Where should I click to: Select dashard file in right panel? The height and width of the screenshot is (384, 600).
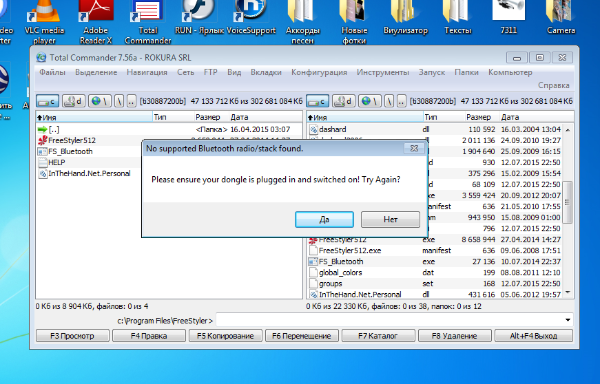pyautogui.click(x=435, y=129)
